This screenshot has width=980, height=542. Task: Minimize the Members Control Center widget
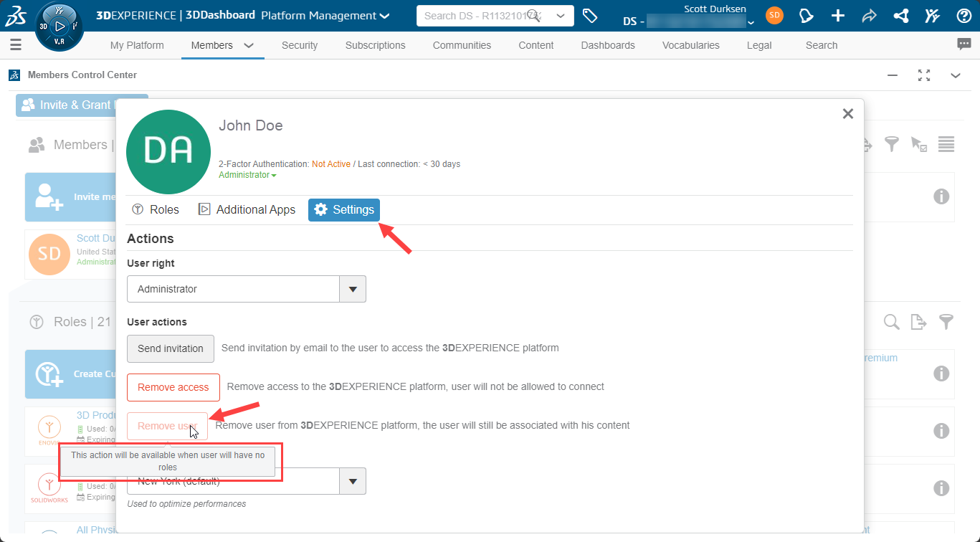(893, 75)
